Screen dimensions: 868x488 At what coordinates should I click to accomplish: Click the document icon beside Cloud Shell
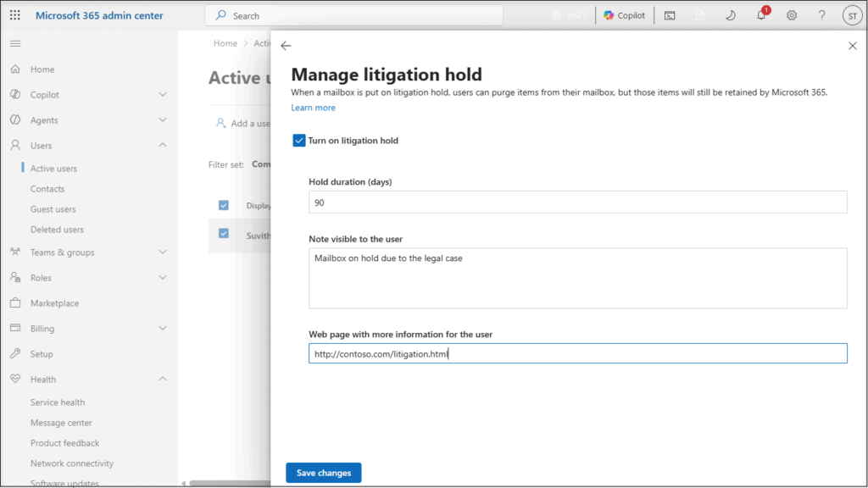700,15
